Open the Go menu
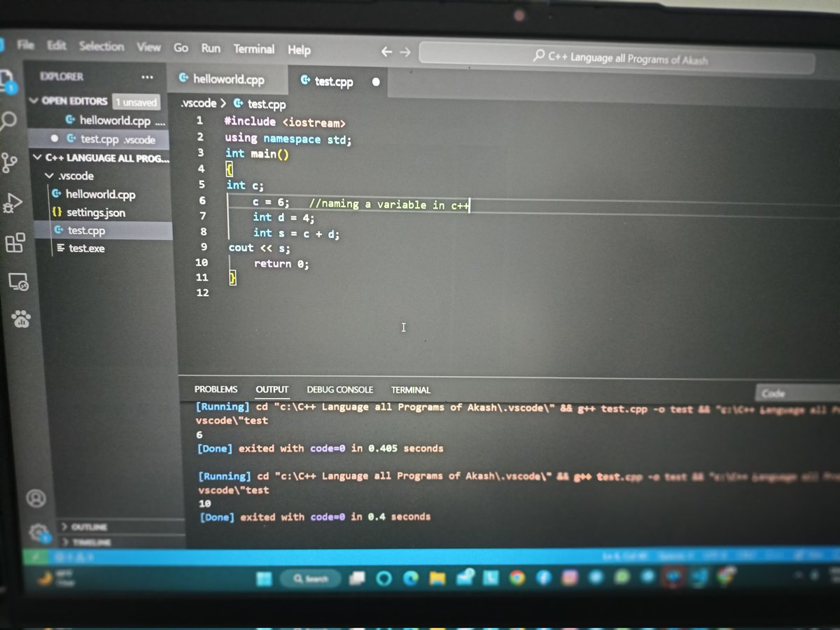840x630 pixels. 181,48
